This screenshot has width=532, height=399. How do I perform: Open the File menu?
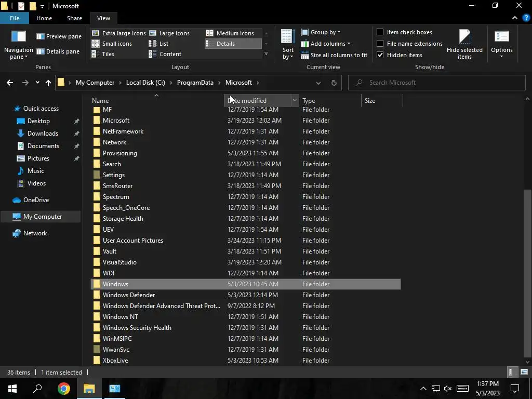click(15, 18)
